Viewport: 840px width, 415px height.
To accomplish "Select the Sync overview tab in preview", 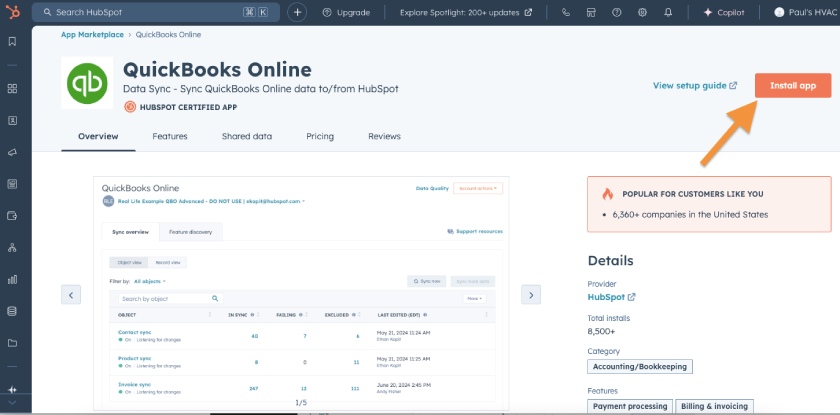I will pos(130,232).
